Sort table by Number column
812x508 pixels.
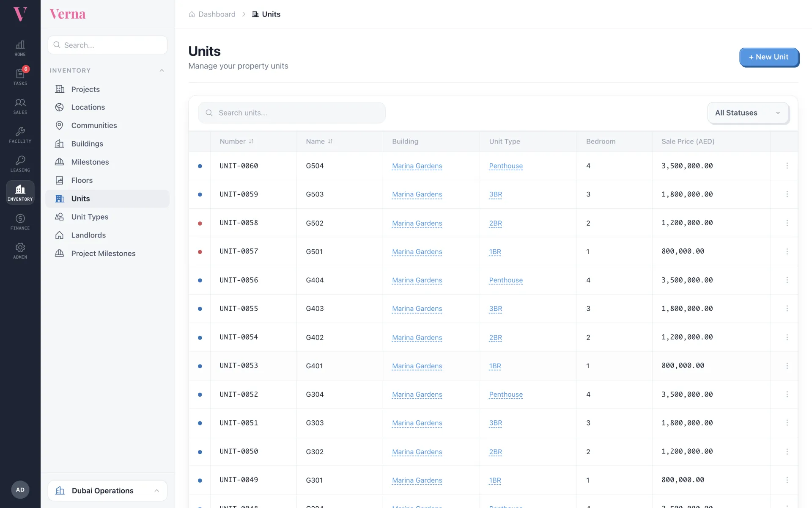point(236,141)
